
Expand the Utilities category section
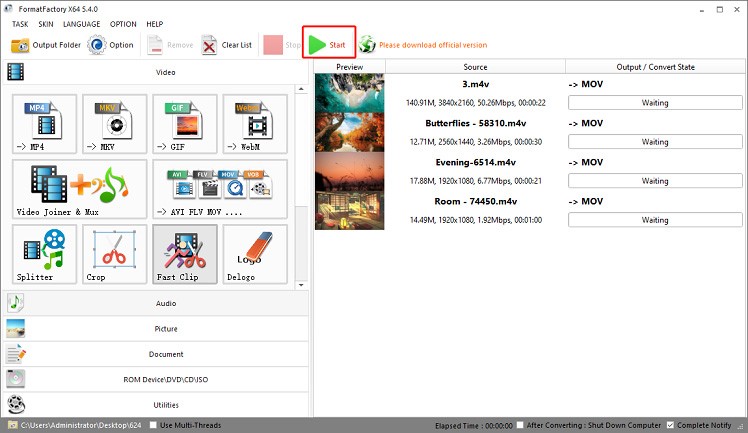pyautogui.click(x=156, y=404)
